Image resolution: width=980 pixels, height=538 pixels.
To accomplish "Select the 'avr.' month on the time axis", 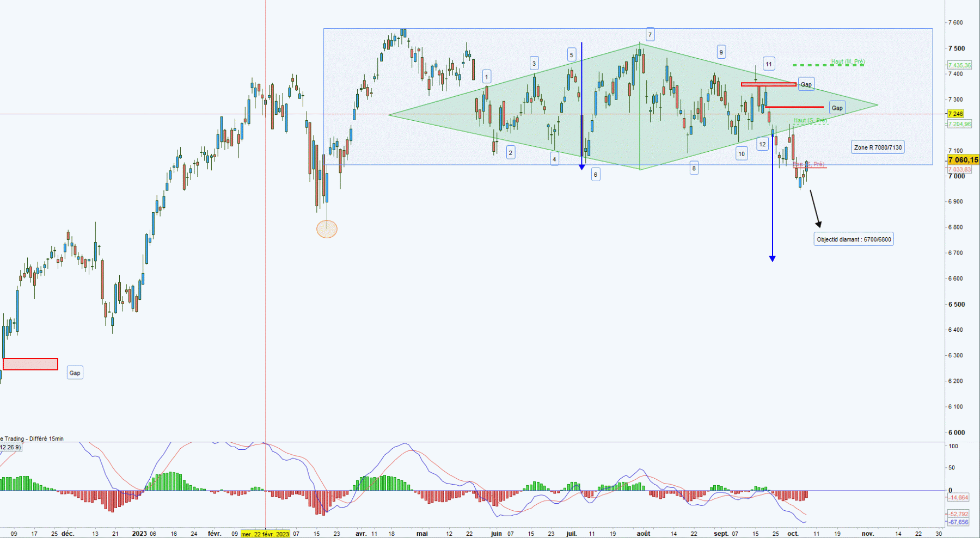I will [361, 534].
